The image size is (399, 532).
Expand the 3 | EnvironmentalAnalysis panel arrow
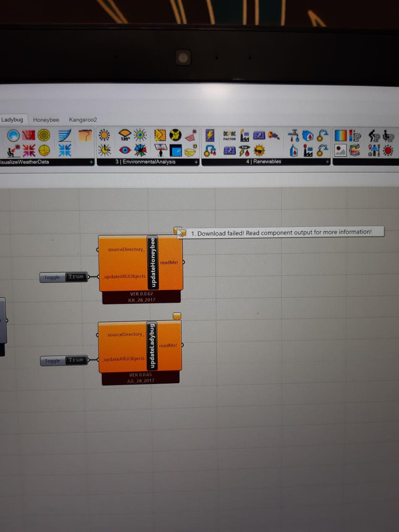pos(196,162)
